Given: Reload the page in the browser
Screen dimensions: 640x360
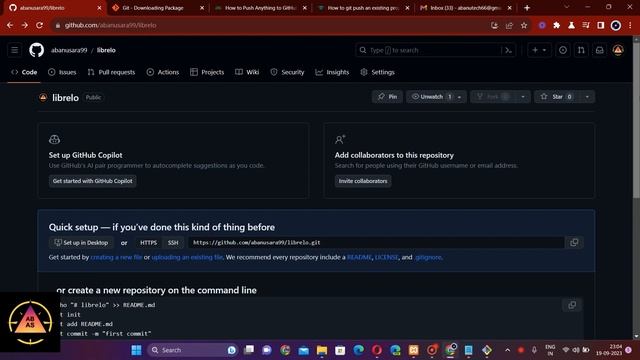Looking at the screenshot, I should pyautogui.click(x=40, y=25).
